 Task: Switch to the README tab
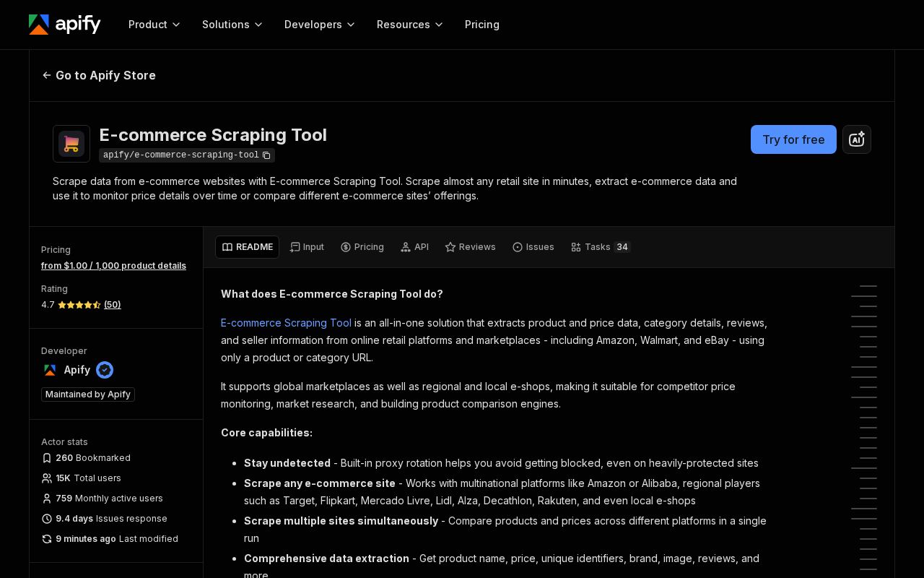coord(247,247)
